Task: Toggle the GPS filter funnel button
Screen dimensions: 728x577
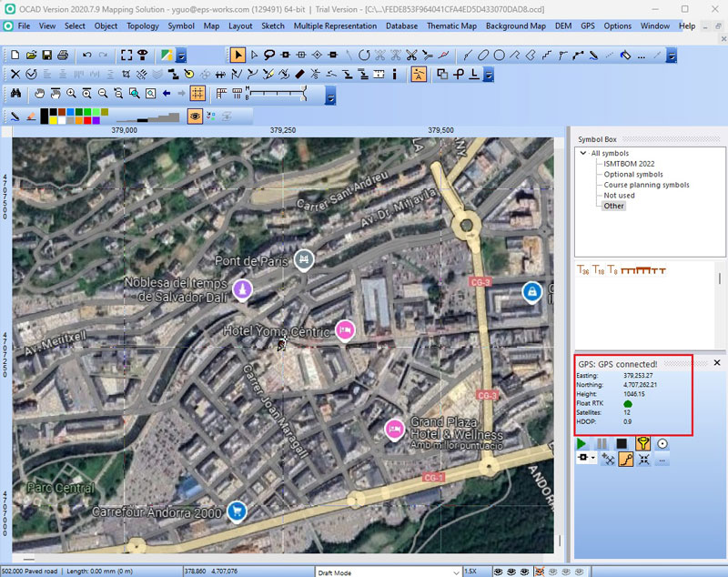Action: [642, 443]
